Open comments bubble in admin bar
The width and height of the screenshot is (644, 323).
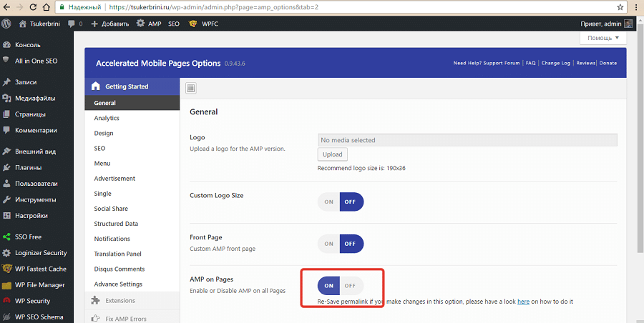pyautogui.click(x=72, y=24)
